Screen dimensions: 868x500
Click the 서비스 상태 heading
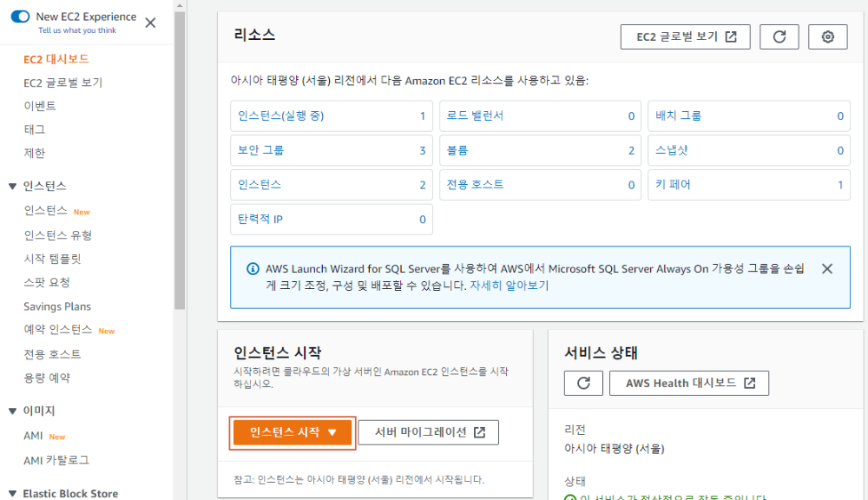tap(602, 352)
